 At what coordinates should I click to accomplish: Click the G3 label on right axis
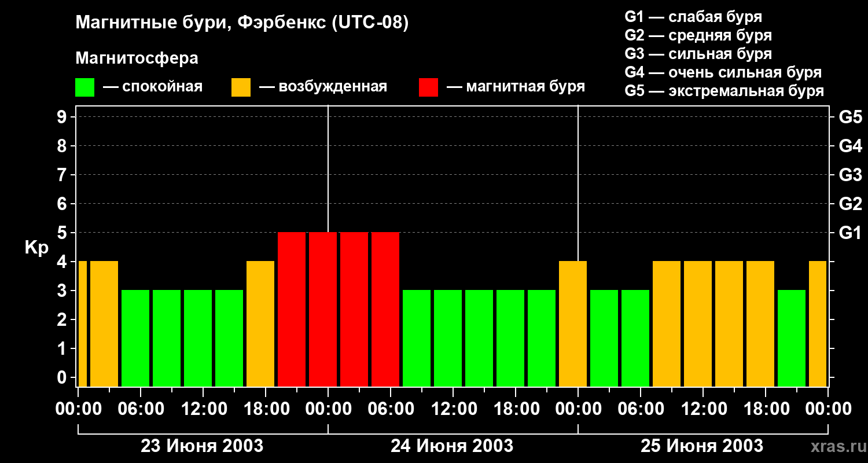tap(850, 175)
